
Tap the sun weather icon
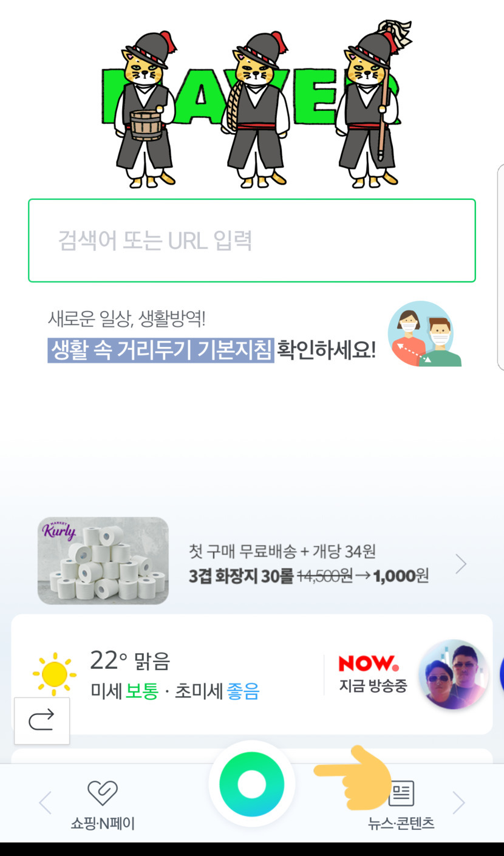point(55,674)
